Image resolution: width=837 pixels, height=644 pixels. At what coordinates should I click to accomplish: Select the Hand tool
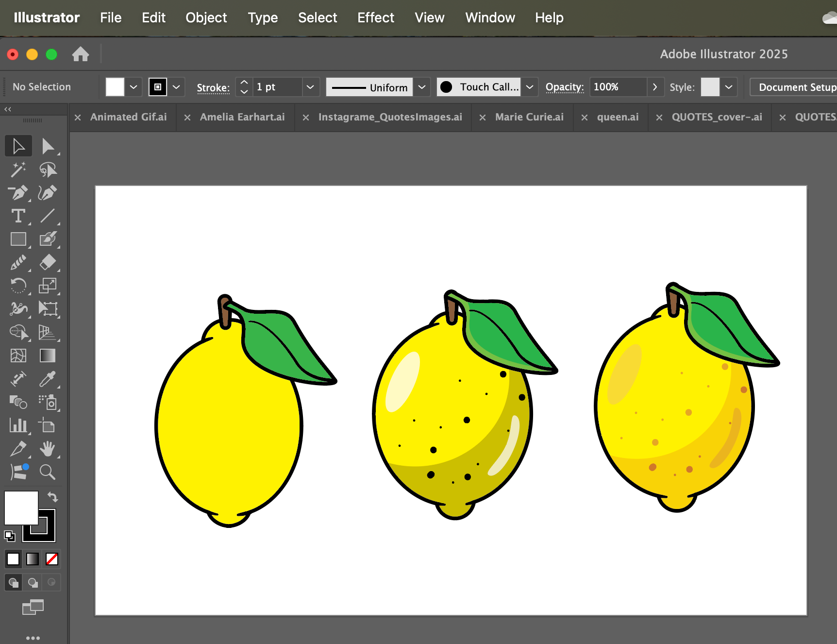(x=48, y=449)
